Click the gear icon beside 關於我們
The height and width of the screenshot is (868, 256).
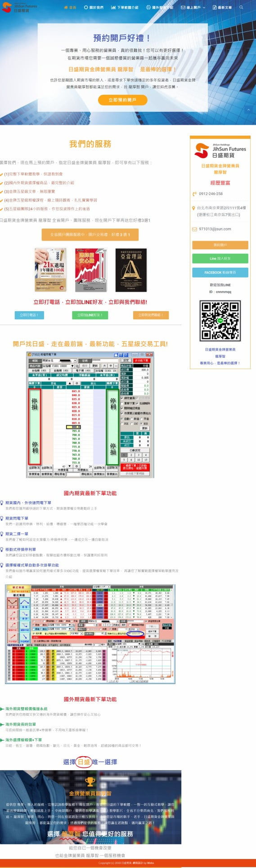coord(86,7)
